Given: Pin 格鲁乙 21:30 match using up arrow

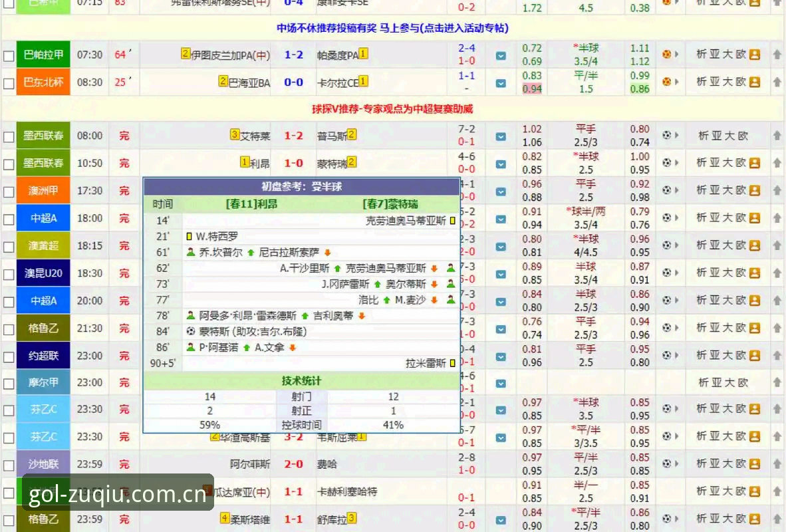Looking at the screenshot, I should click(777, 328).
